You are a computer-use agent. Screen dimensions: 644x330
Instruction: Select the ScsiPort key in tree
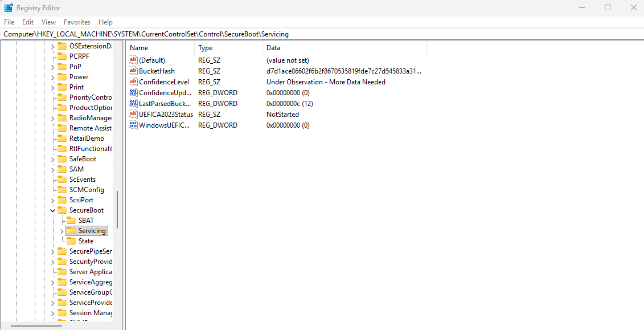pos(81,200)
